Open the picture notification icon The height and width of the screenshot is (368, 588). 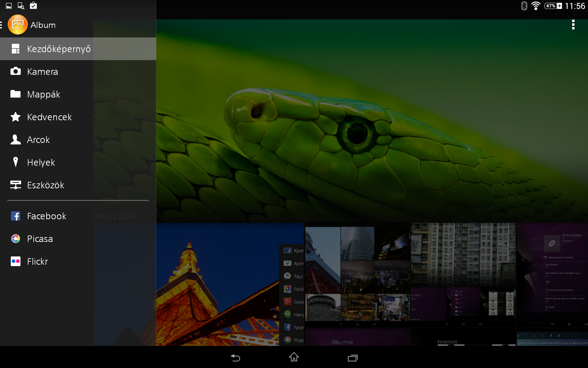pyautogui.click(x=9, y=6)
